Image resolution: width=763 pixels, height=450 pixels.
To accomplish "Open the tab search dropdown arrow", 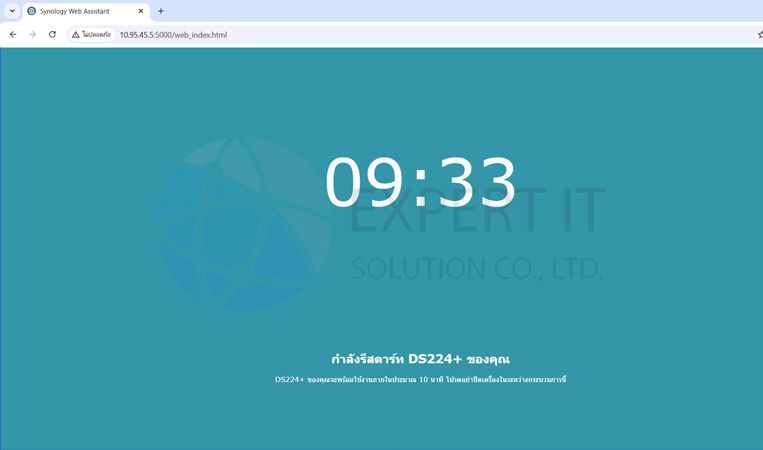I will click(12, 11).
